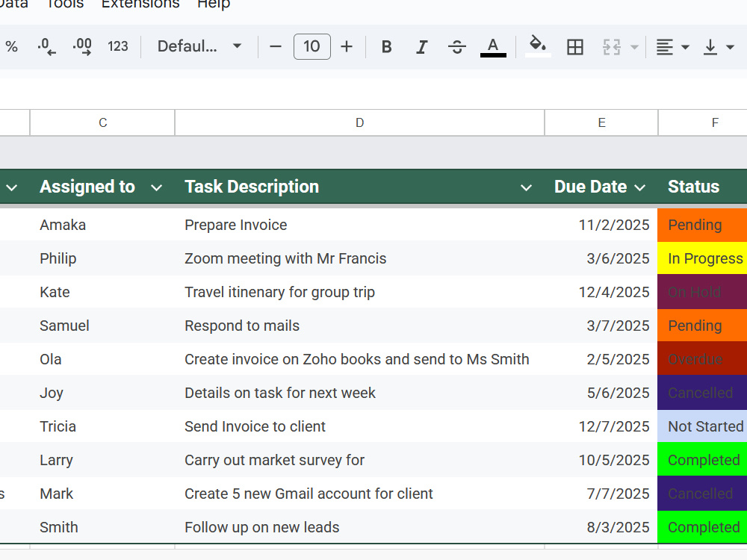The width and height of the screenshot is (747, 560).
Task: Select Zoom meeting with Mr Francis cell
Action: coord(360,258)
